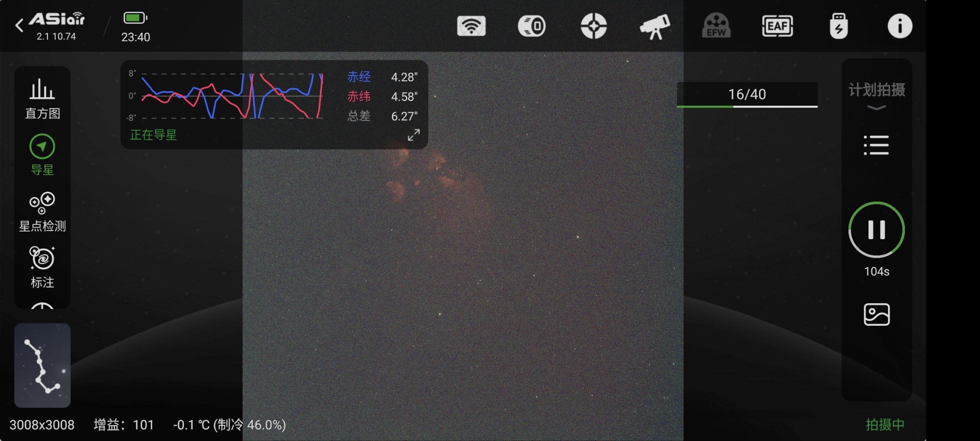This screenshot has width=980, height=441.
Task: Click the 23:40 clock time
Action: click(135, 37)
